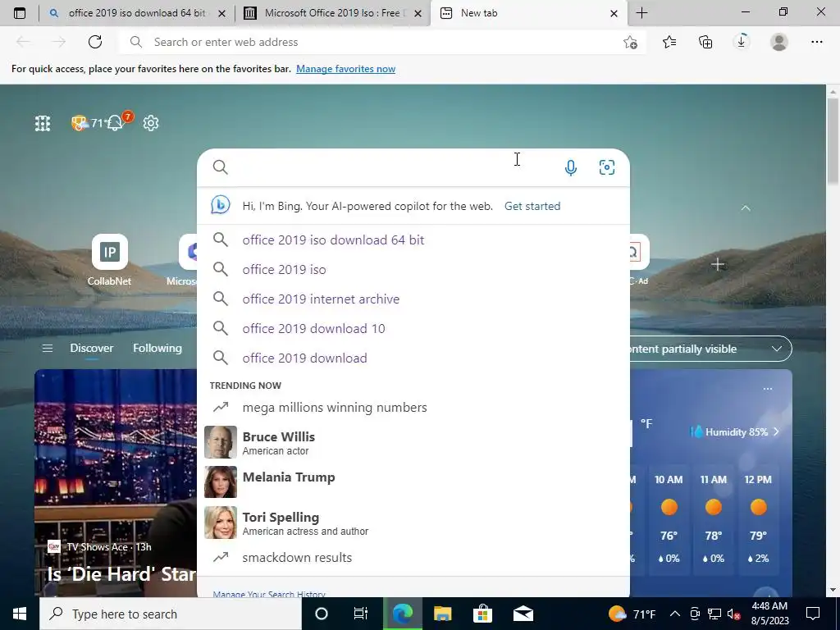Image resolution: width=840 pixels, height=630 pixels.
Task: Open the feed hamburger menu icon
Action: 47,348
